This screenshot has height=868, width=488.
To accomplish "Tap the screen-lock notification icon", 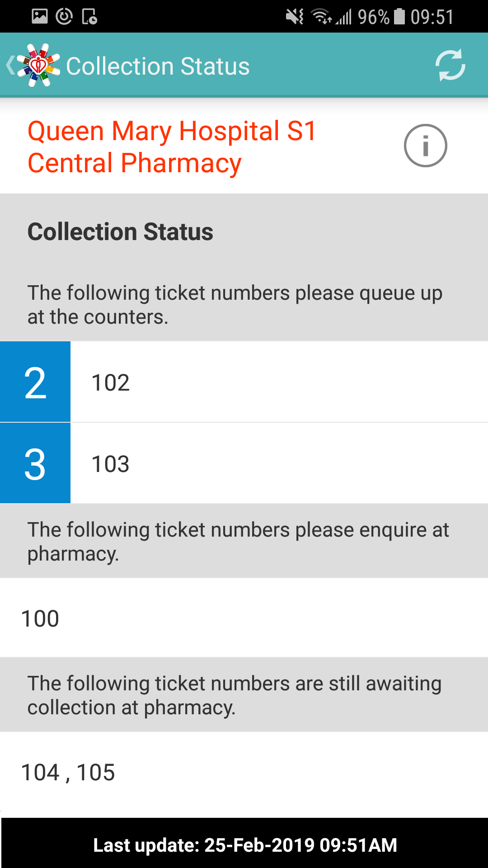I will point(89,17).
